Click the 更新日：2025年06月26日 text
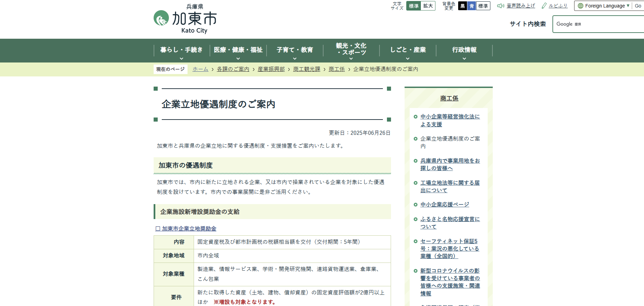The width and height of the screenshot is (644, 306). 359,133
